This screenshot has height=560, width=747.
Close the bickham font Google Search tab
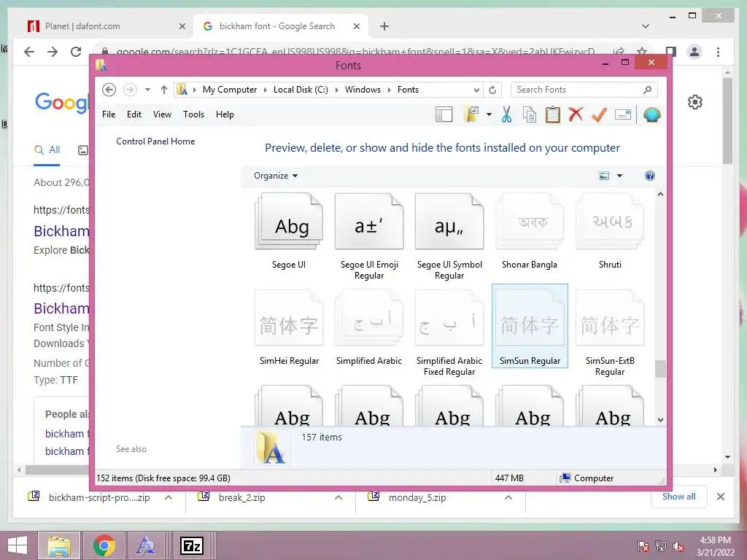(356, 26)
